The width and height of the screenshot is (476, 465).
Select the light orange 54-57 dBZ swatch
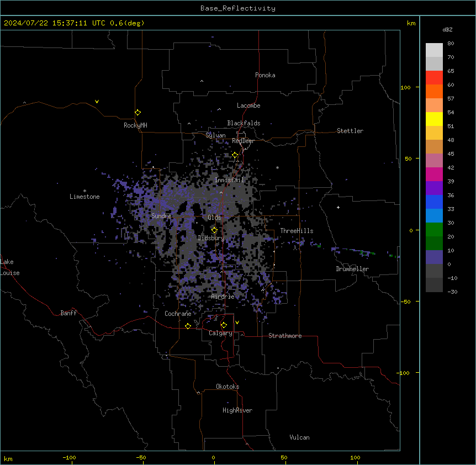click(x=434, y=105)
